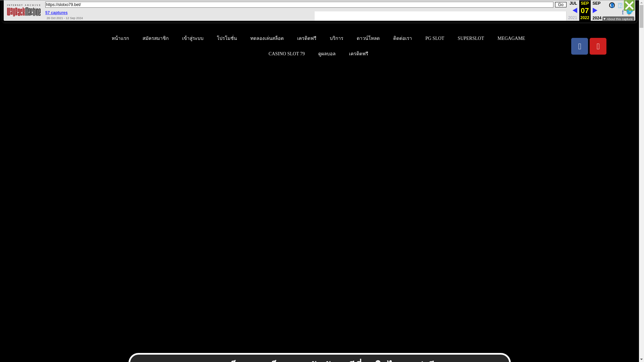Open the ดาวน์โหลด menu item

tap(368, 39)
